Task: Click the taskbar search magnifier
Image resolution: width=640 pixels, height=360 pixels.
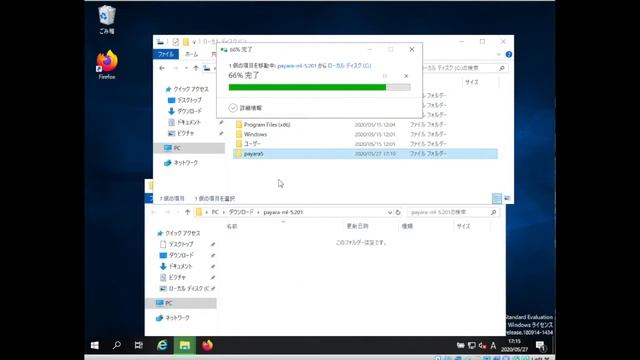Action: pos(117,345)
